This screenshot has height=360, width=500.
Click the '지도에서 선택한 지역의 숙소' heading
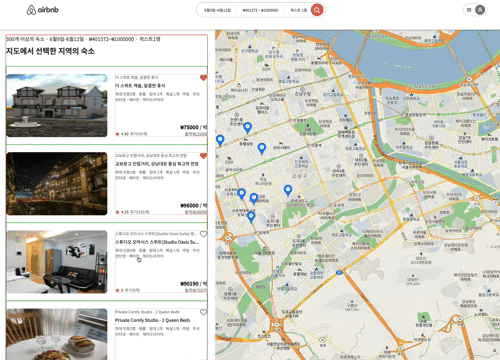click(x=50, y=51)
